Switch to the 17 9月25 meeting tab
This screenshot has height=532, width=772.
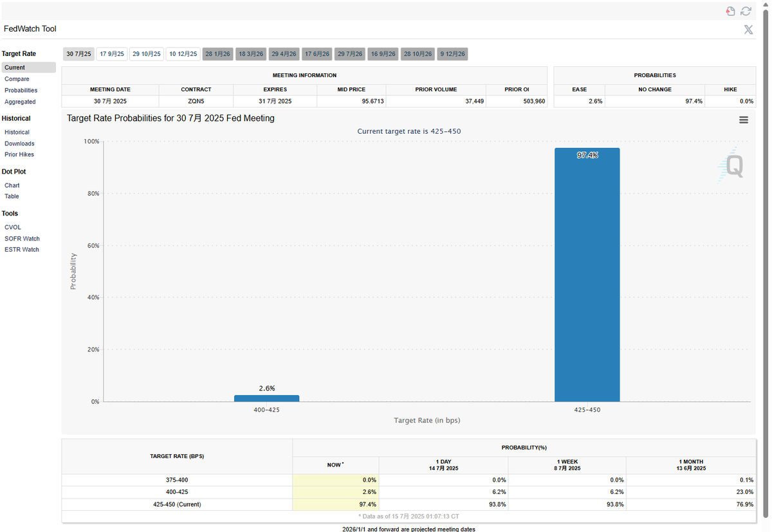[112, 54]
